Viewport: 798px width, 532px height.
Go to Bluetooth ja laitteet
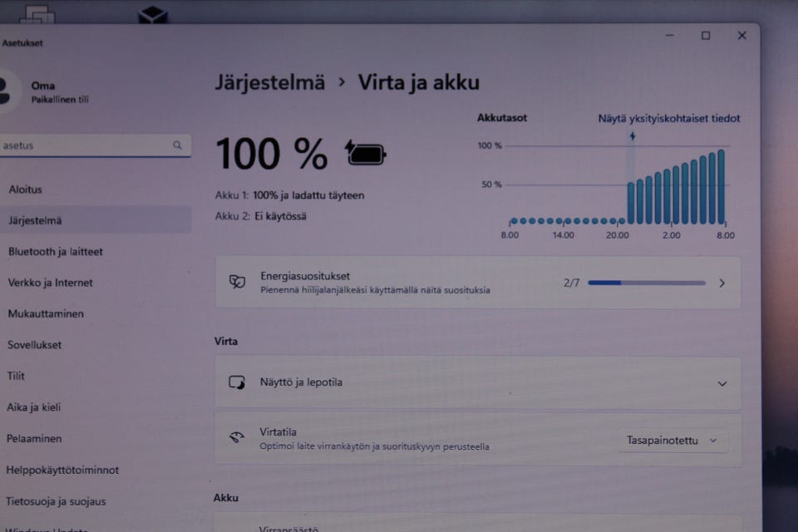56,252
